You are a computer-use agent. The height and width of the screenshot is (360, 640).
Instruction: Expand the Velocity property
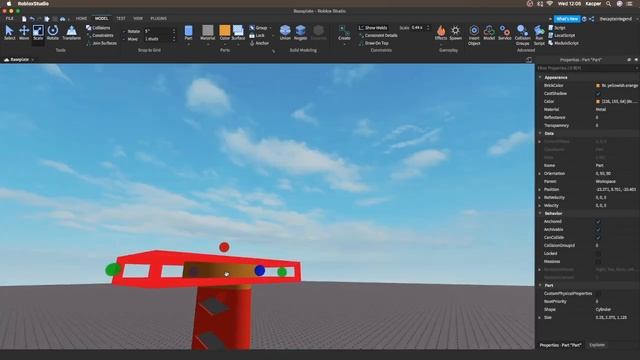click(x=540, y=205)
